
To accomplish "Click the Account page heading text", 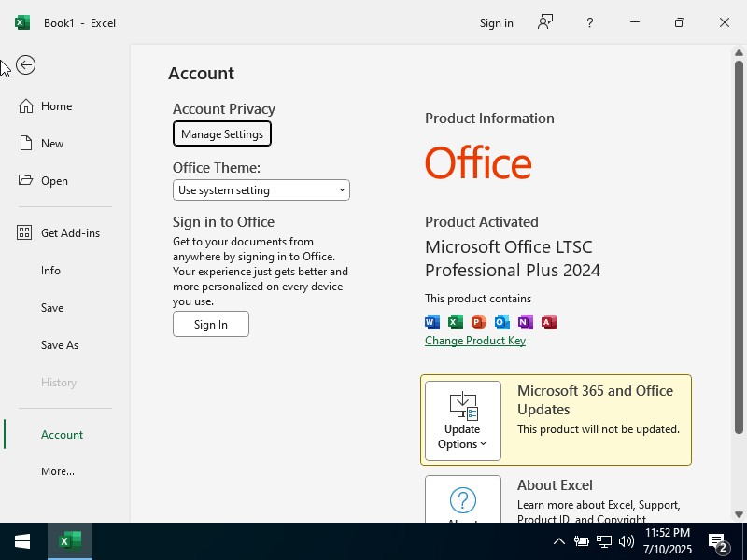I will 201,74.
